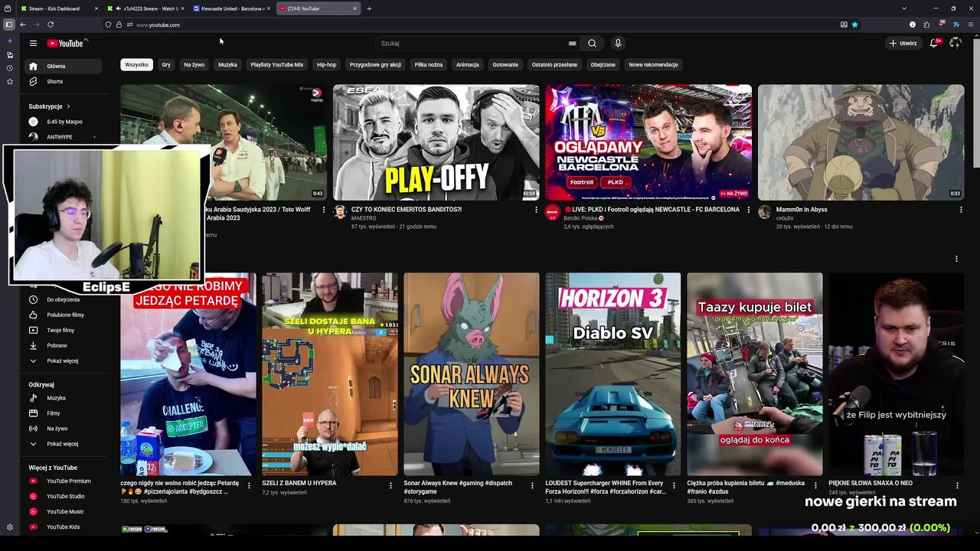Open Pobrane downloads in the sidebar
980x551 pixels.
tap(61, 345)
